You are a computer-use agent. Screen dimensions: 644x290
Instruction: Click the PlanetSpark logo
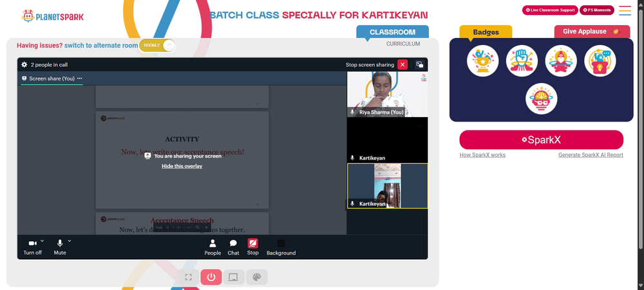(x=53, y=17)
